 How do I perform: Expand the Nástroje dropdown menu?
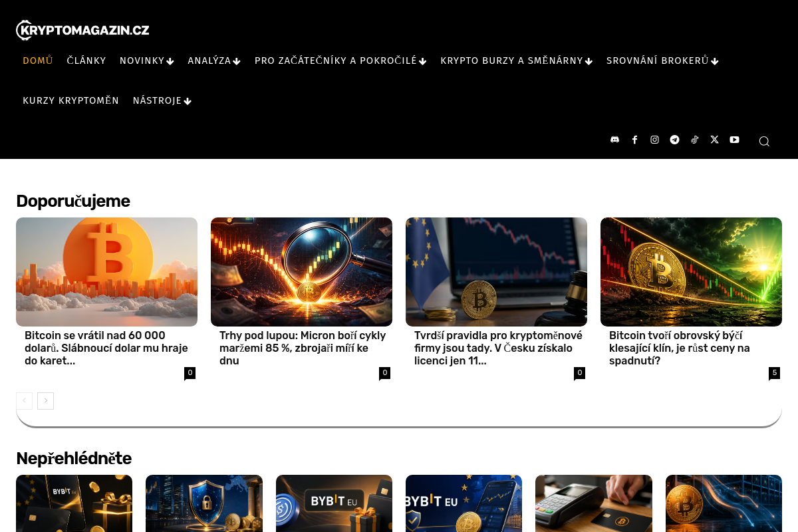(162, 101)
